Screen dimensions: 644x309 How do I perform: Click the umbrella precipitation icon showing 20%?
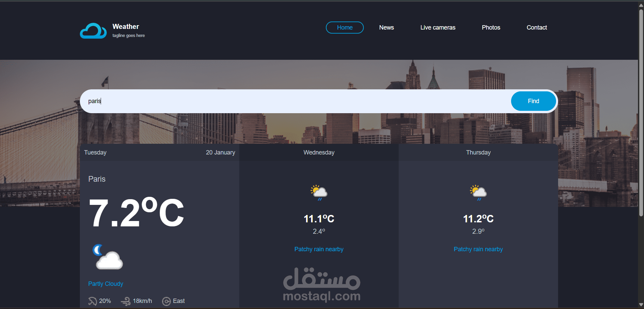(93, 301)
